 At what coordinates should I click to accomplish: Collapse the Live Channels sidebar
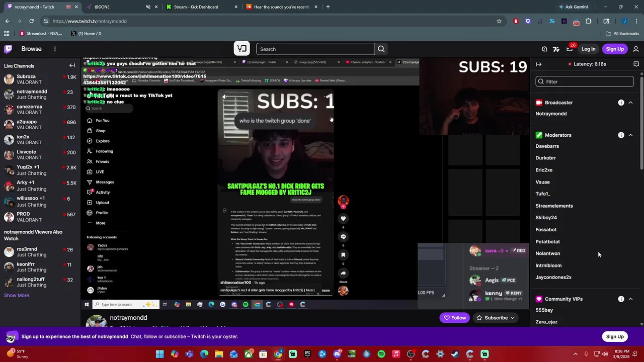coord(72,65)
